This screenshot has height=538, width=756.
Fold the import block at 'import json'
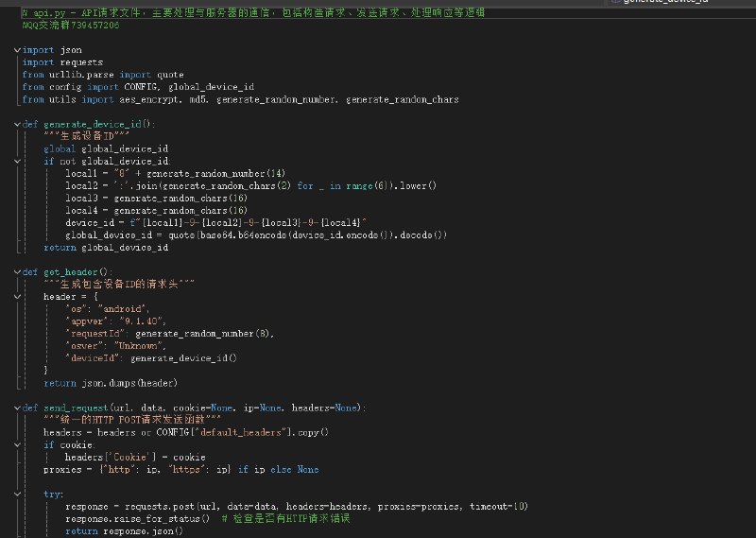pyautogui.click(x=17, y=50)
